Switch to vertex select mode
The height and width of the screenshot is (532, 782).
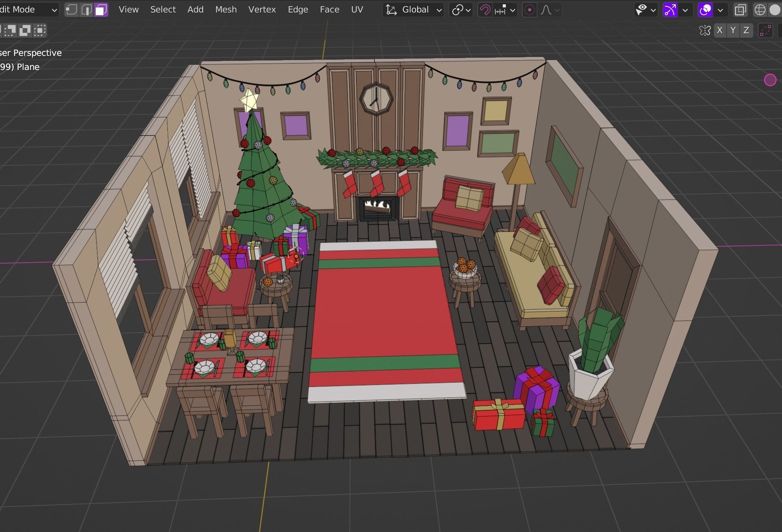click(71, 10)
